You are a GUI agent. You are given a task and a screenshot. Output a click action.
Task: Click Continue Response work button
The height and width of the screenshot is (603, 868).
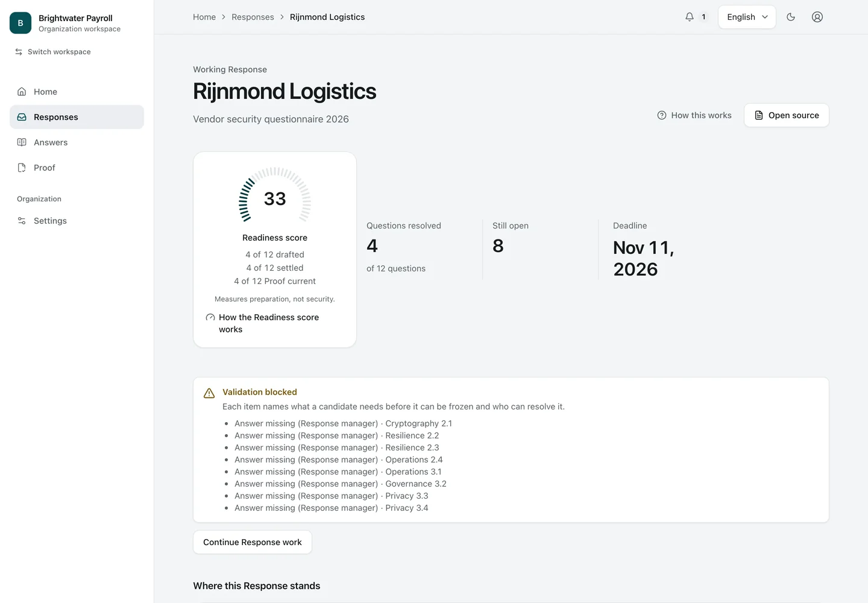[253, 542]
